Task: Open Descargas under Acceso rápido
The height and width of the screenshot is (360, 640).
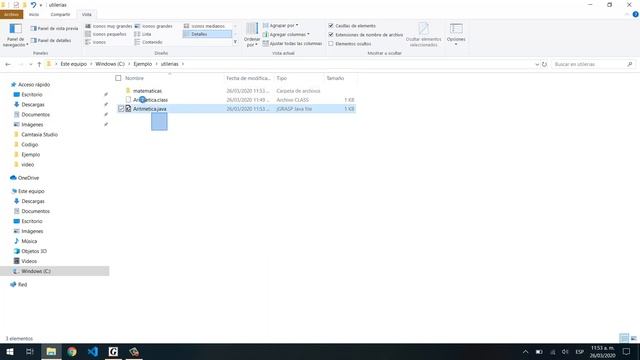Action: point(33,104)
